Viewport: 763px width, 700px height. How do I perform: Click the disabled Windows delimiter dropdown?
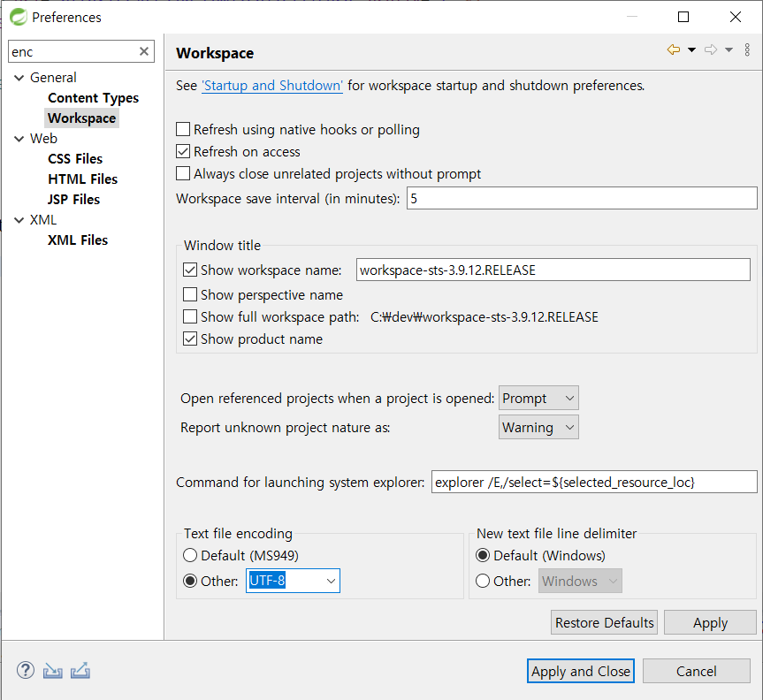580,581
